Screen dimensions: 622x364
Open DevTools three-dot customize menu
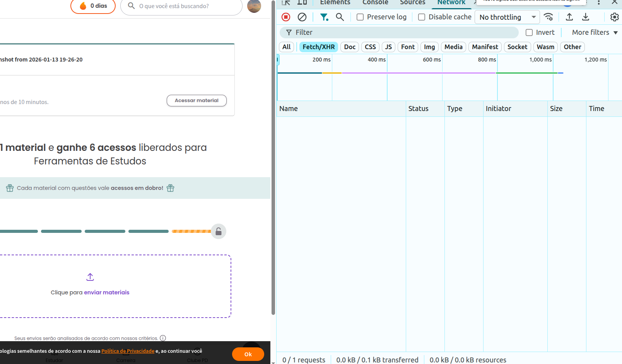click(x=598, y=2)
